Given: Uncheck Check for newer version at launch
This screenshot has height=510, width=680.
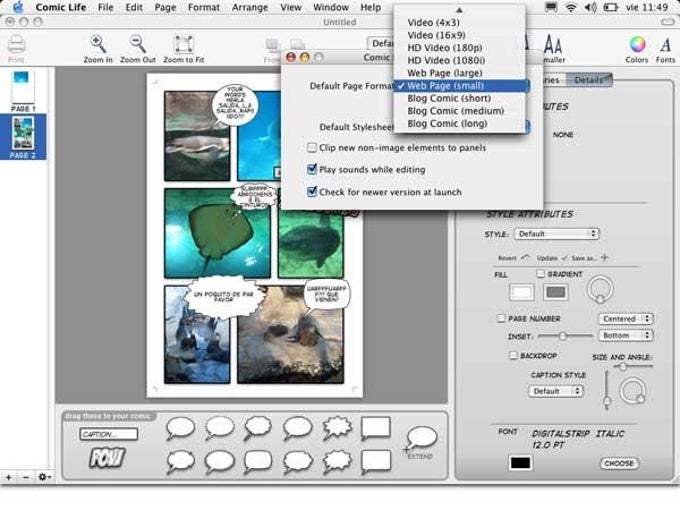Looking at the screenshot, I should click(x=311, y=192).
